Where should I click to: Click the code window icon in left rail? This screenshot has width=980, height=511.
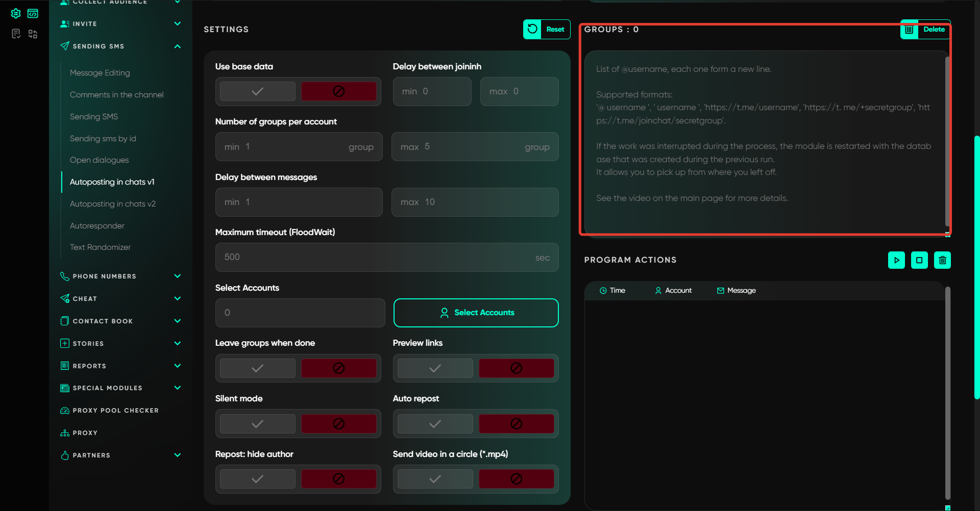33,13
